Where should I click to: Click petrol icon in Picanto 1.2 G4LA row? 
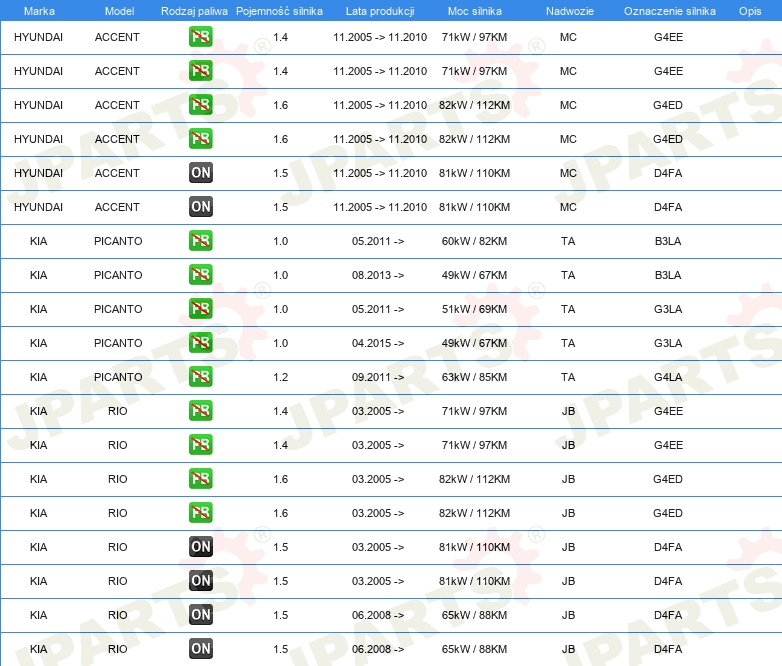(x=200, y=376)
